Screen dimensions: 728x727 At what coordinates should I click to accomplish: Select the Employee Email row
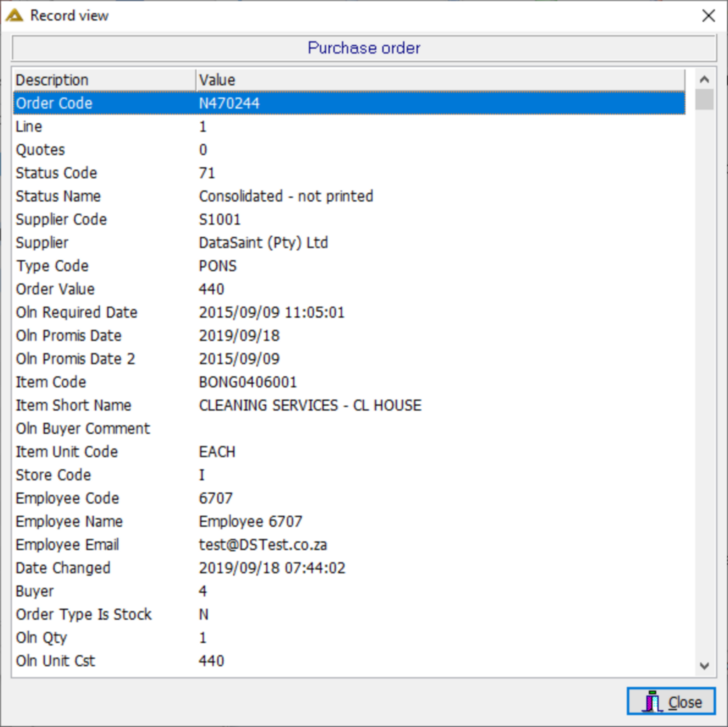tap(349, 544)
